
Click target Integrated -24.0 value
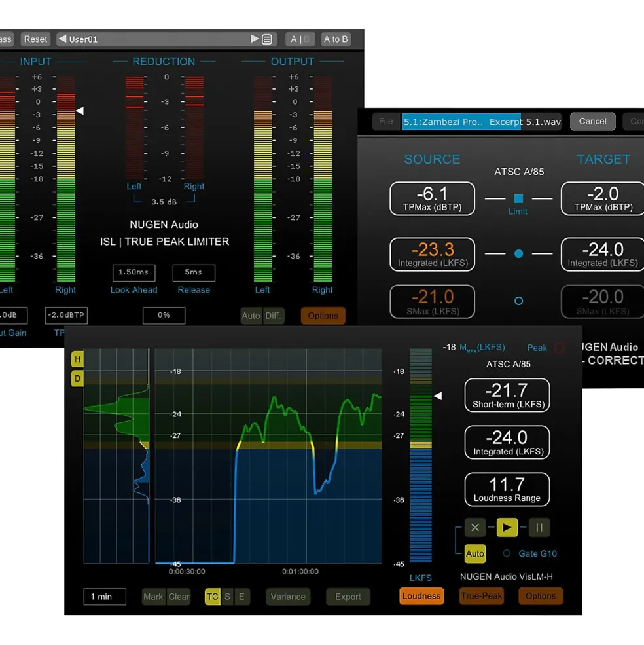(x=603, y=254)
